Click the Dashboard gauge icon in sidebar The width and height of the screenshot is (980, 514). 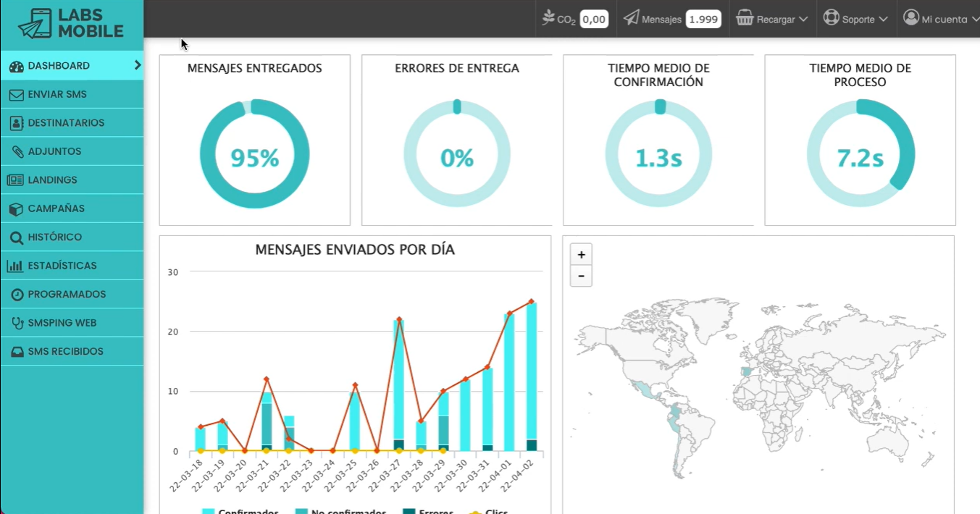point(16,67)
